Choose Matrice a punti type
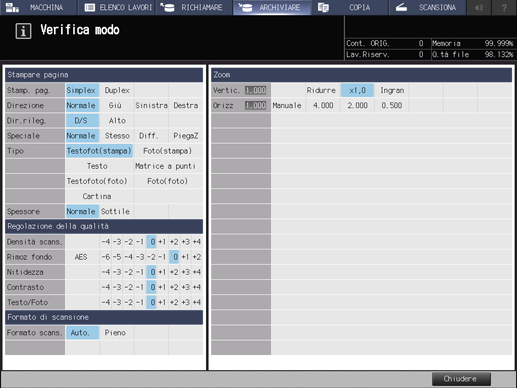 tap(168, 166)
